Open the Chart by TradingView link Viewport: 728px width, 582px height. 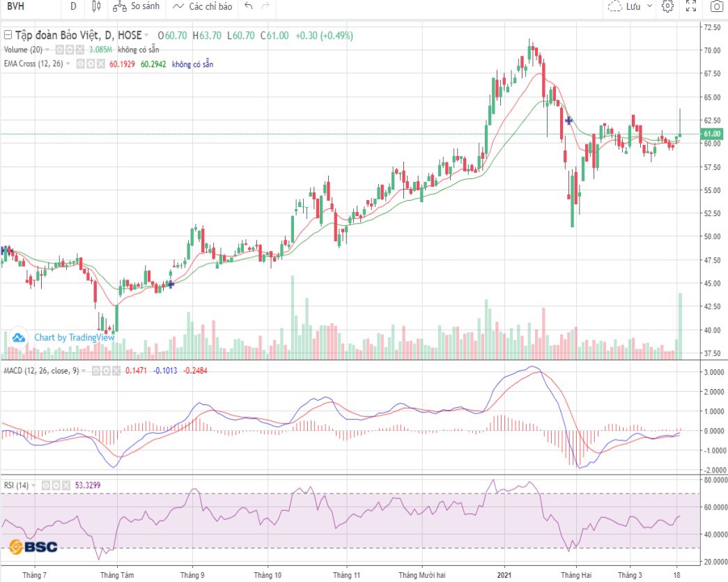tap(65, 337)
